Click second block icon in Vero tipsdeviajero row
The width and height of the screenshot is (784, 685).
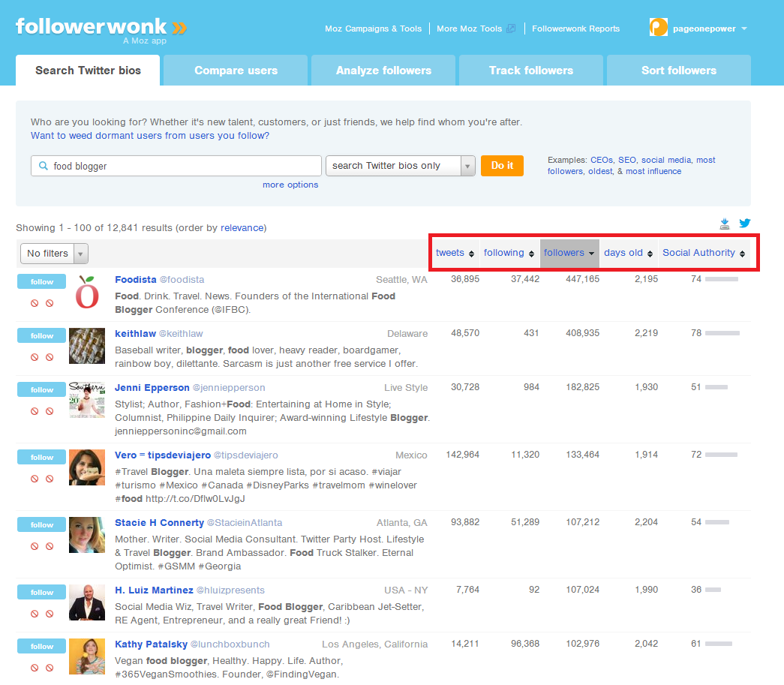click(x=50, y=479)
